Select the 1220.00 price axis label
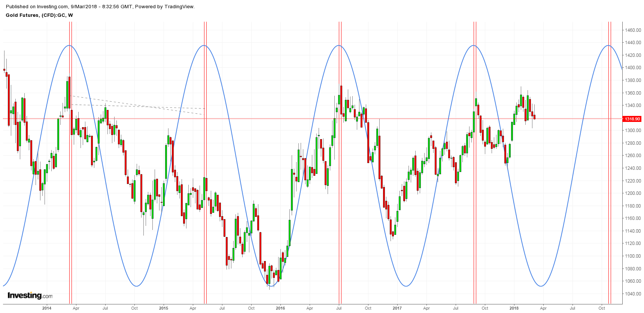This screenshot has height=313, width=644. (633, 181)
